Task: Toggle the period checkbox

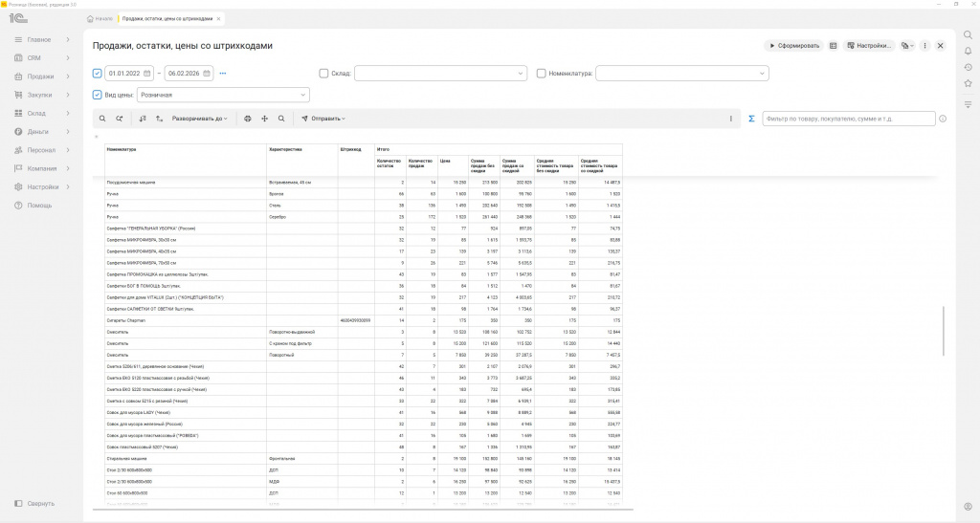Action: click(97, 74)
